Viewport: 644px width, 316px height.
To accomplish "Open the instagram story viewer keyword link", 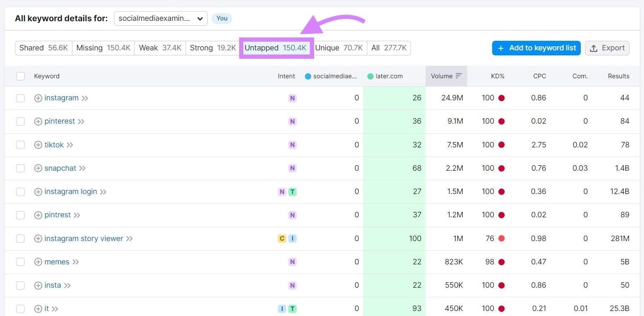I will (x=83, y=238).
